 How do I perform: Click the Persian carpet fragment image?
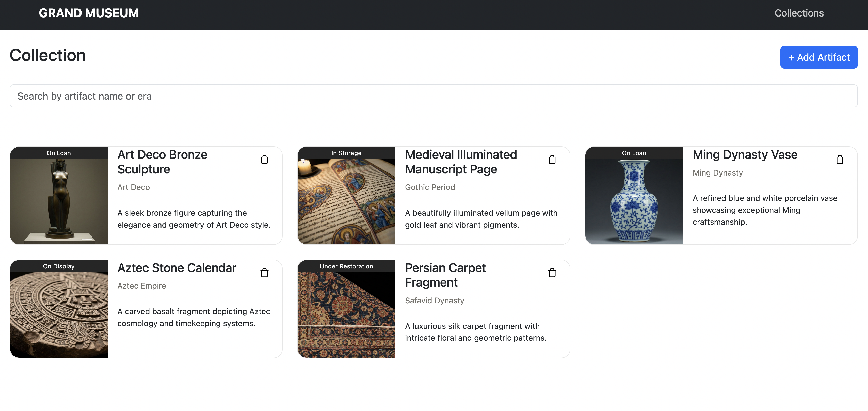tap(346, 314)
